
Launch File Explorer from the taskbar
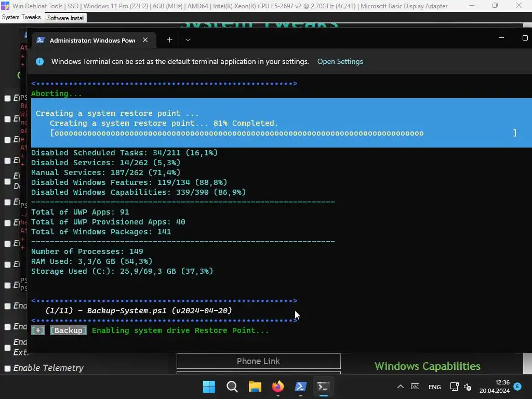(255, 387)
